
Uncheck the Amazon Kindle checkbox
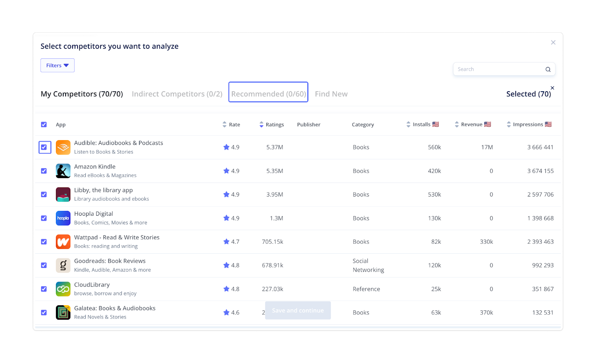point(44,171)
